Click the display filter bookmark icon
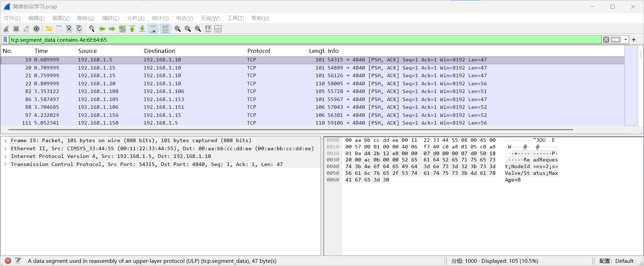 [x=5, y=40]
